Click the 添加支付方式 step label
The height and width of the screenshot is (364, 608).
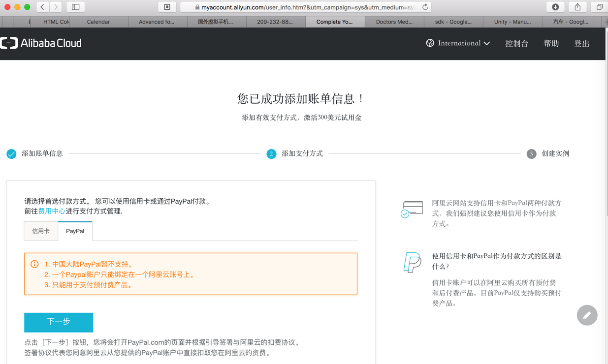[x=302, y=154]
